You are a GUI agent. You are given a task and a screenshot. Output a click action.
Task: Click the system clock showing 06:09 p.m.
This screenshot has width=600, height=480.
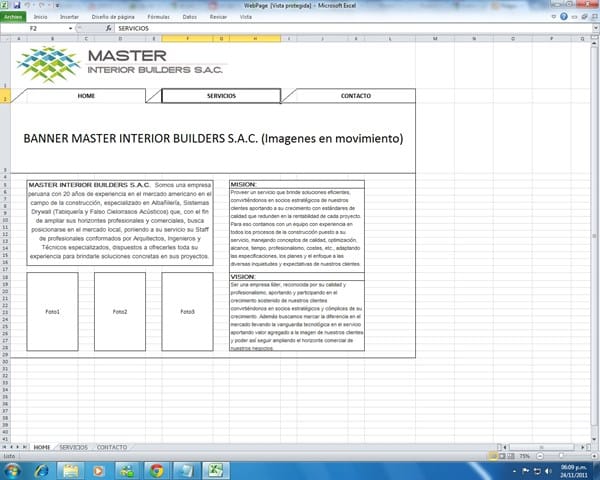pos(574,471)
